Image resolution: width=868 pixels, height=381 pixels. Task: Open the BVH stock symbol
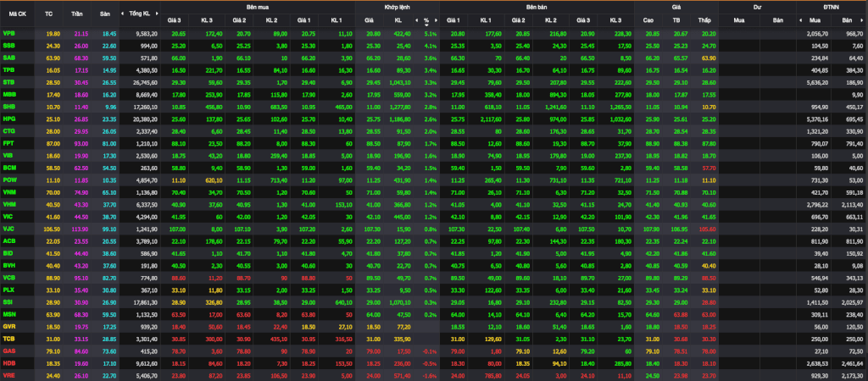(x=8, y=265)
